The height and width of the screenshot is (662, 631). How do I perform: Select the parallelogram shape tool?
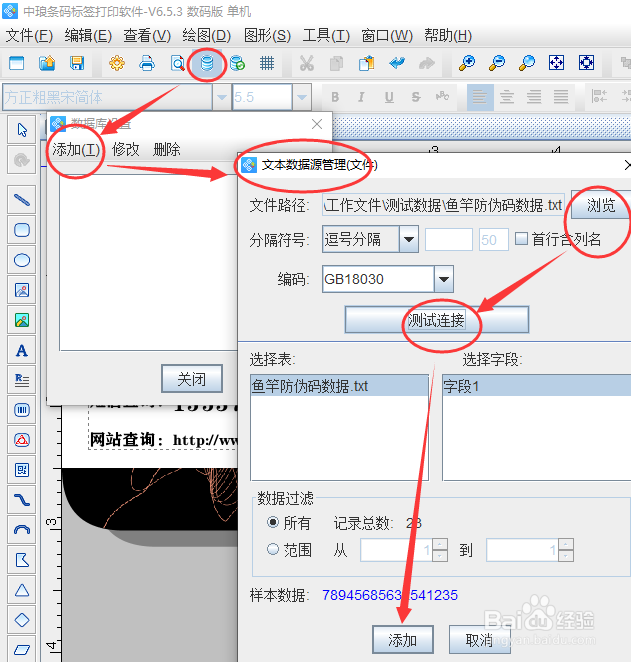pos(22,649)
